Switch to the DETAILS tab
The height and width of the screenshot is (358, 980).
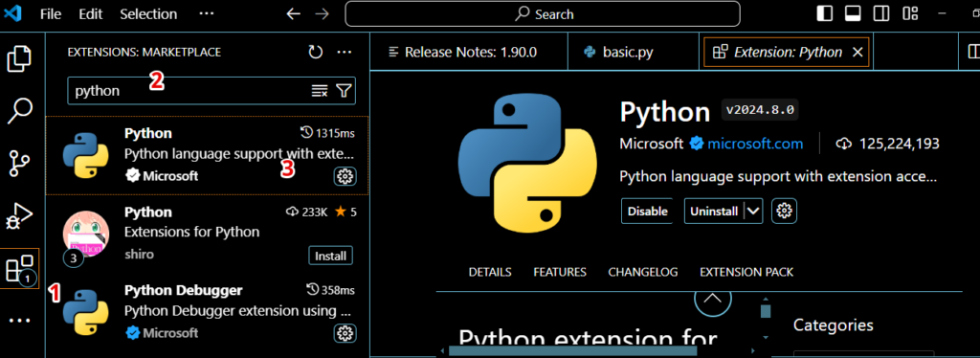(x=490, y=272)
